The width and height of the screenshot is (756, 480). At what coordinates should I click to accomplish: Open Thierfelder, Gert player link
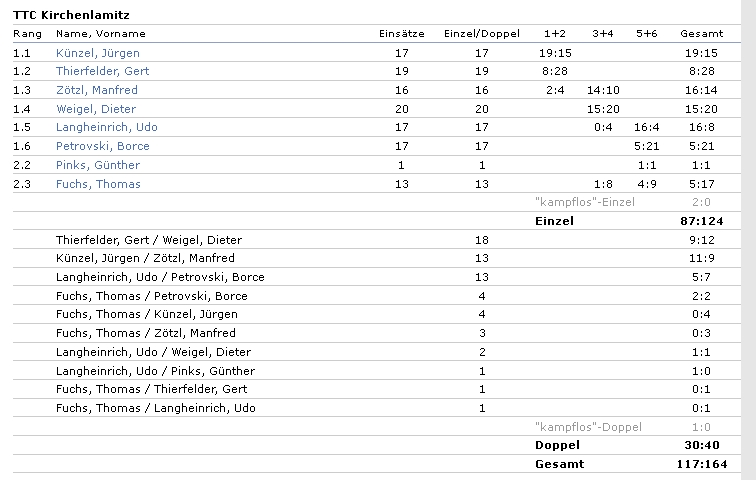pos(102,71)
